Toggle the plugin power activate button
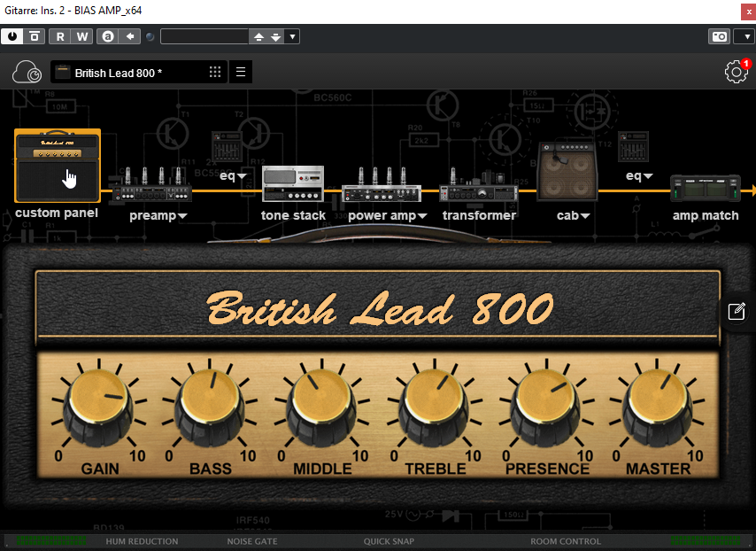The width and height of the screenshot is (756, 551). coord(12,36)
